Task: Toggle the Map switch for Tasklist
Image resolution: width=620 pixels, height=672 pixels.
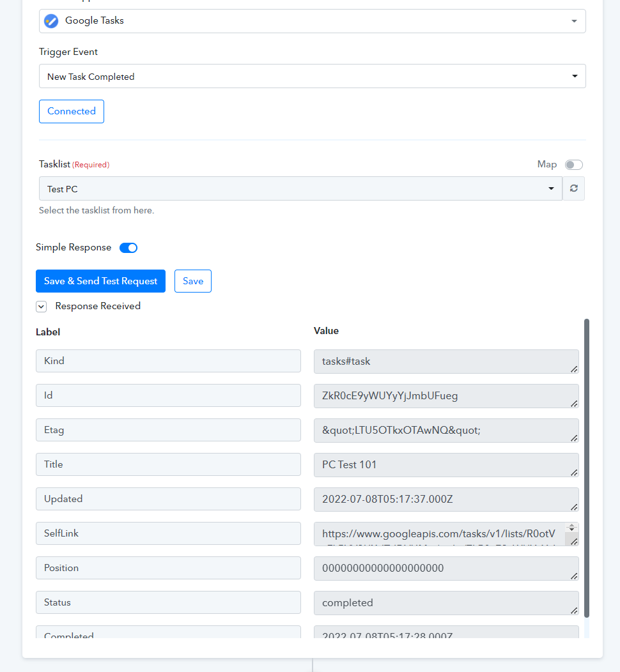Action: click(574, 165)
